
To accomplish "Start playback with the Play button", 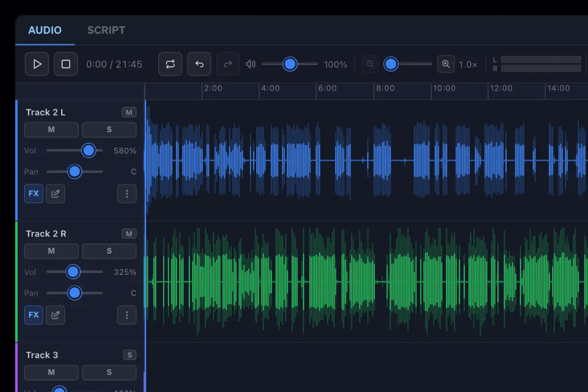I will [x=37, y=64].
